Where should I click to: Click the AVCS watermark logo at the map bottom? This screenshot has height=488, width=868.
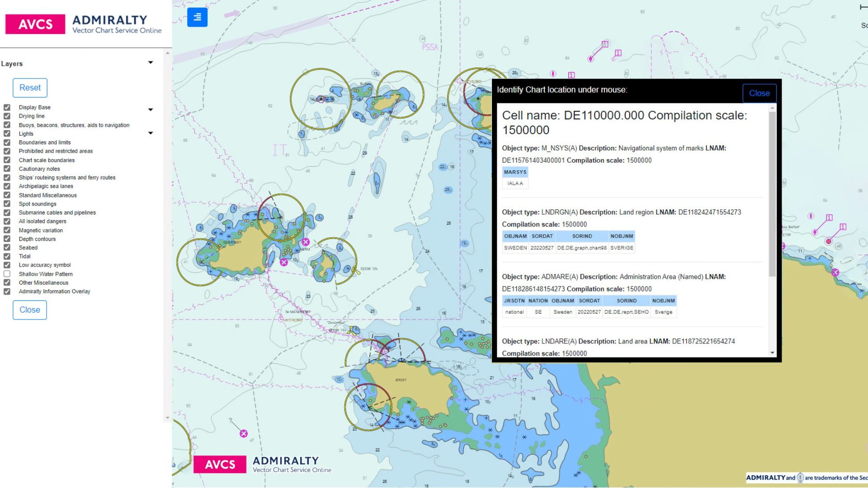click(220, 464)
